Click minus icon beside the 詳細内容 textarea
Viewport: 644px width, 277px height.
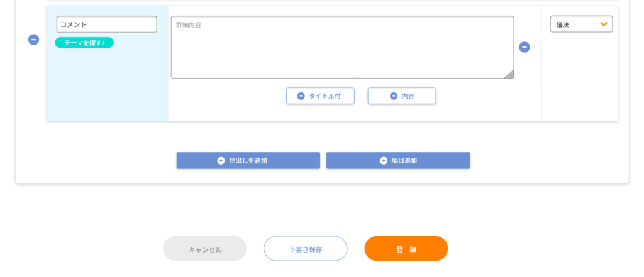[525, 47]
